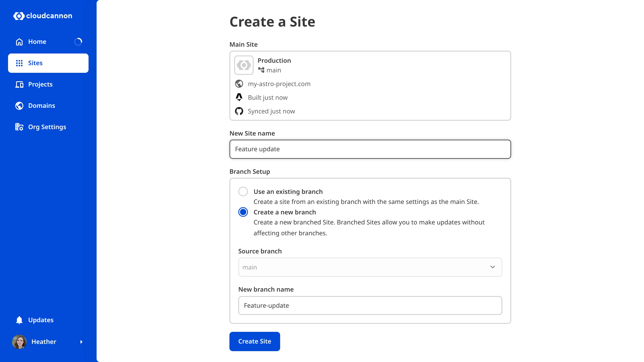Open Sites via the grid icon
The image size is (644, 362).
click(19, 63)
